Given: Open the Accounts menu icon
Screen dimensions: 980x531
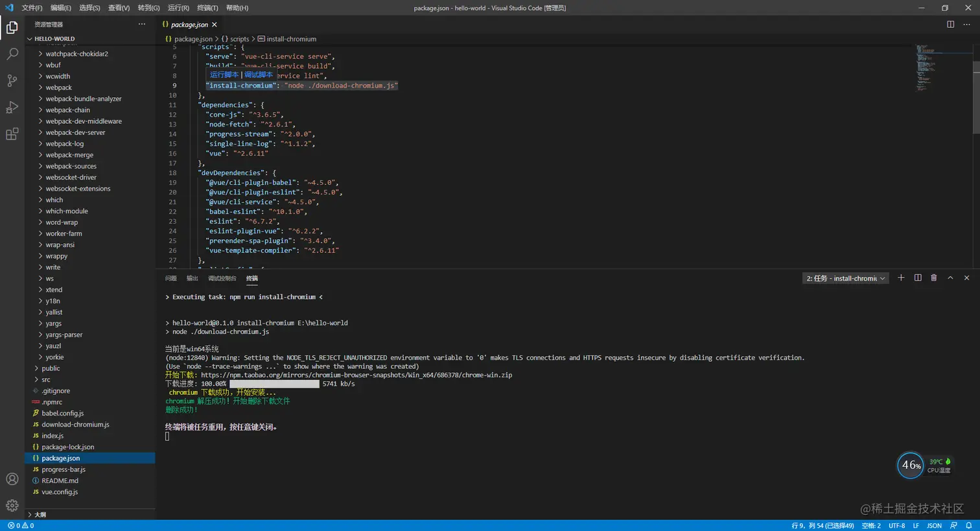Looking at the screenshot, I should [12, 479].
